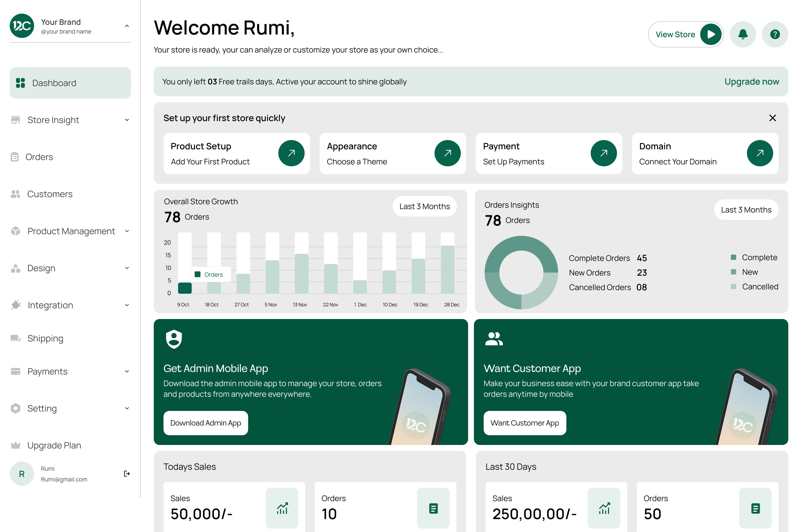Click the 12C brand logo
The width and height of the screenshot is (798, 532).
[x=22, y=26]
